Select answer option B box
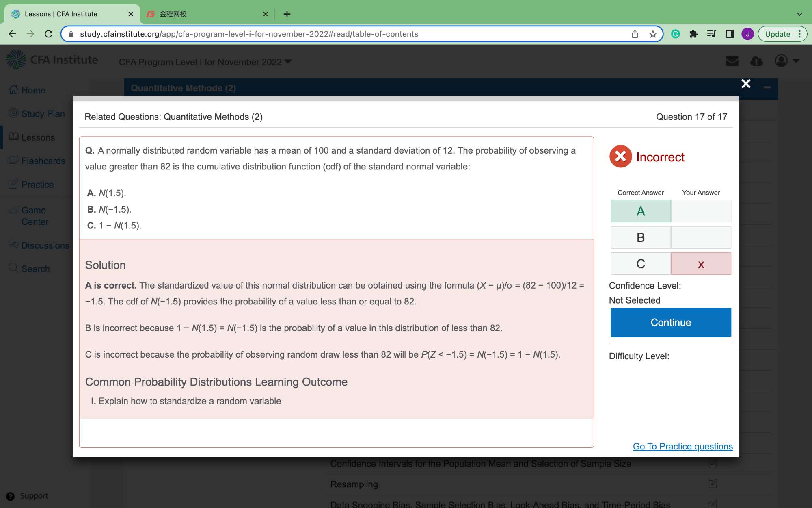The width and height of the screenshot is (812, 508). [x=640, y=237]
